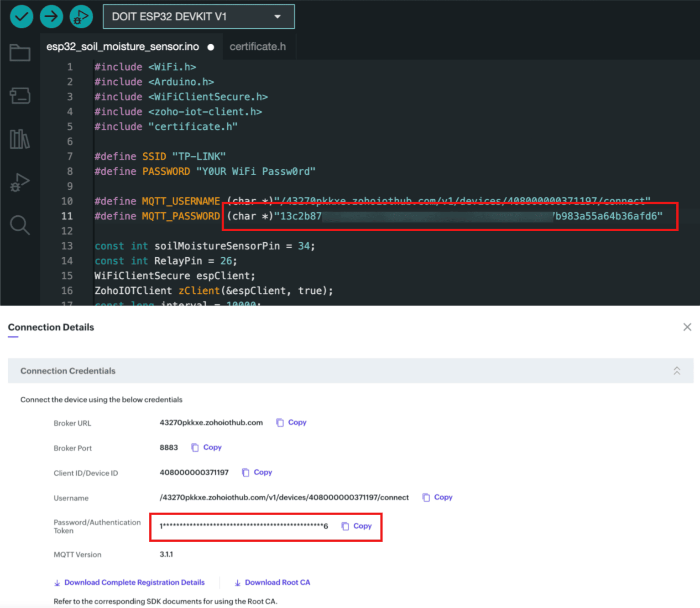Image resolution: width=700 pixels, height=608 pixels.
Task: Click the soilMoistureSensorPin = 34 line
Action: (x=205, y=246)
